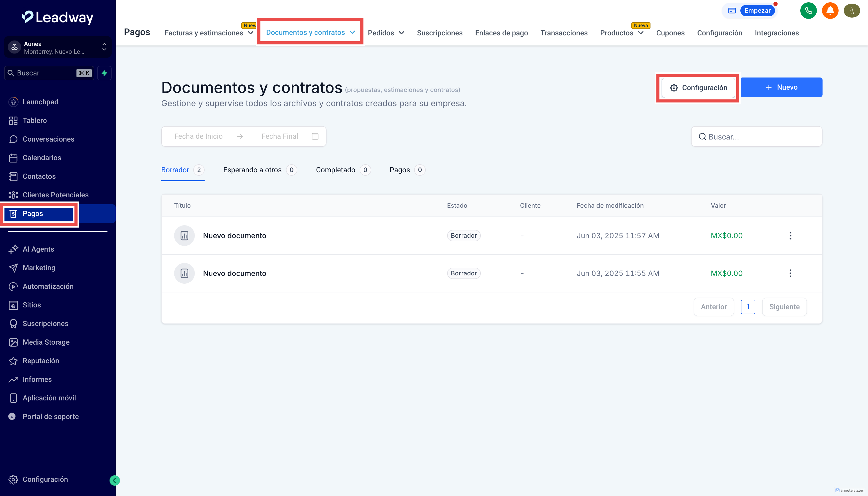Image resolution: width=868 pixels, height=496 pixels.
Task: Open the orange notifications bell
Action: 830,11
